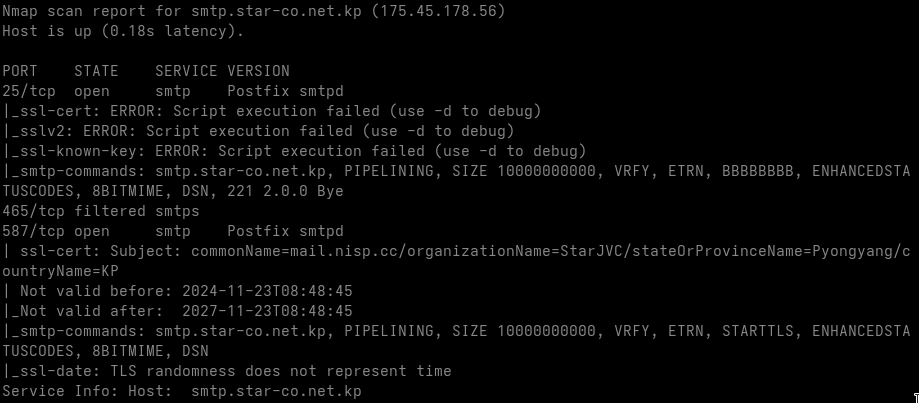Click the PORT column header
Viewport: 919px width, 403px height.
coord(20,71)
